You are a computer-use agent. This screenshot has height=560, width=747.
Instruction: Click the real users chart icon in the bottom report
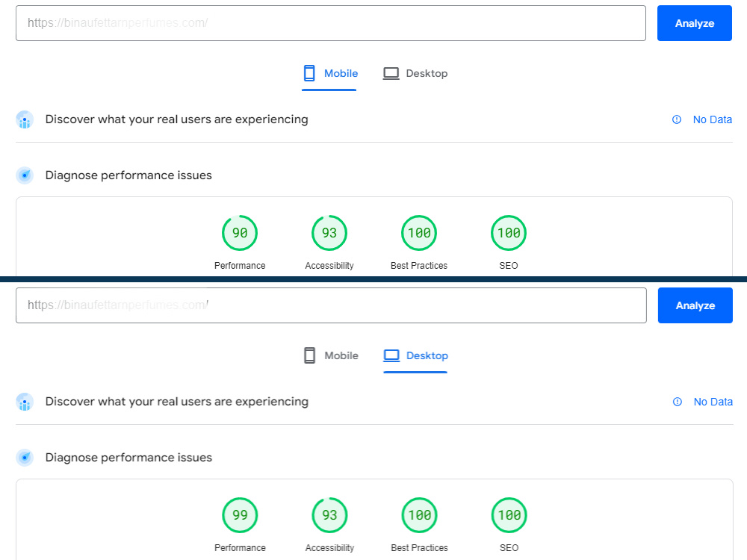(x=25, y=402)
